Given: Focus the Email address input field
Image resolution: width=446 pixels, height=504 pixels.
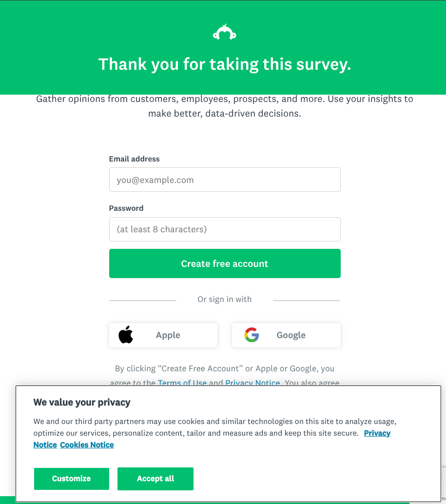Looking at the screenshot, I should tap(225, 180).
